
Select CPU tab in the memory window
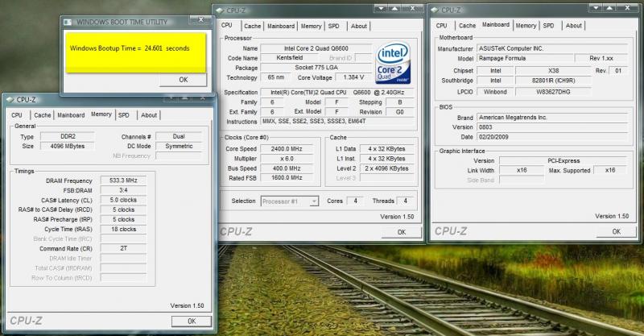17,115
